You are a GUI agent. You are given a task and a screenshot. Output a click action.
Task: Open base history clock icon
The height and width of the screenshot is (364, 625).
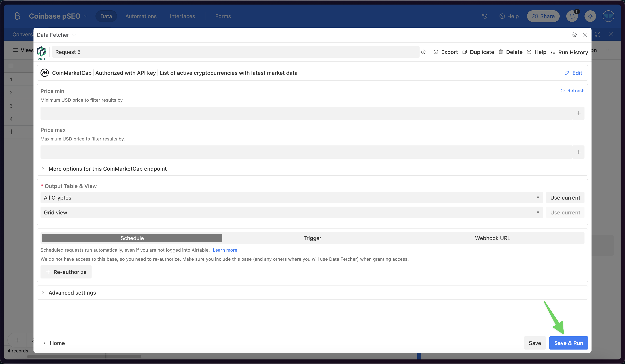[485, 16]
